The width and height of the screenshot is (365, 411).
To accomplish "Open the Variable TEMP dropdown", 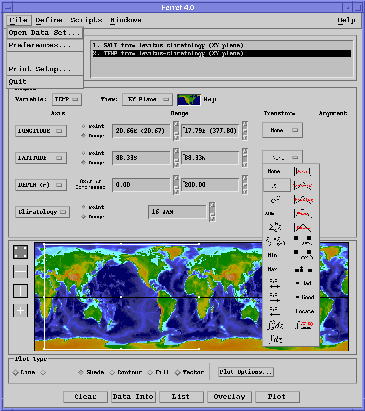I will pyautogui.click(x=67, y=99).
